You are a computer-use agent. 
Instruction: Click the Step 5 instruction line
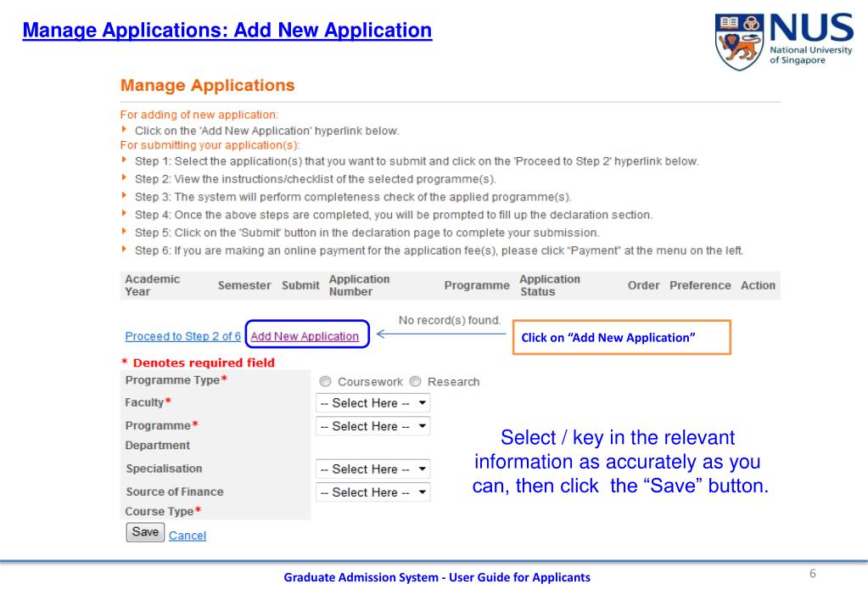(367, 233)
